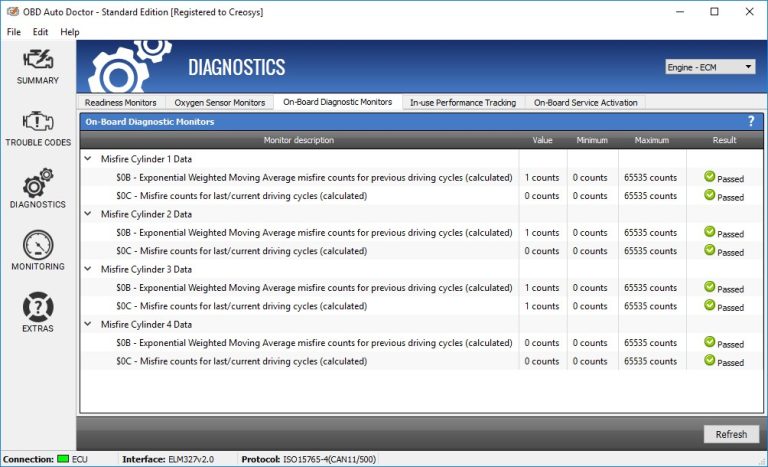Click ISO15765-4(CAN11/500) protocol text
This screenshot has width=768, height=467.
(329, 459)
